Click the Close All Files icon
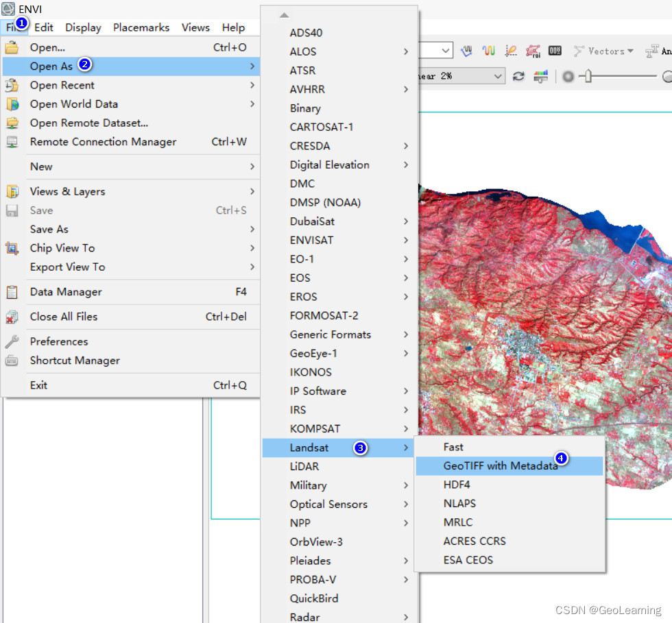672x623 pixels. (x=12, y=317)
